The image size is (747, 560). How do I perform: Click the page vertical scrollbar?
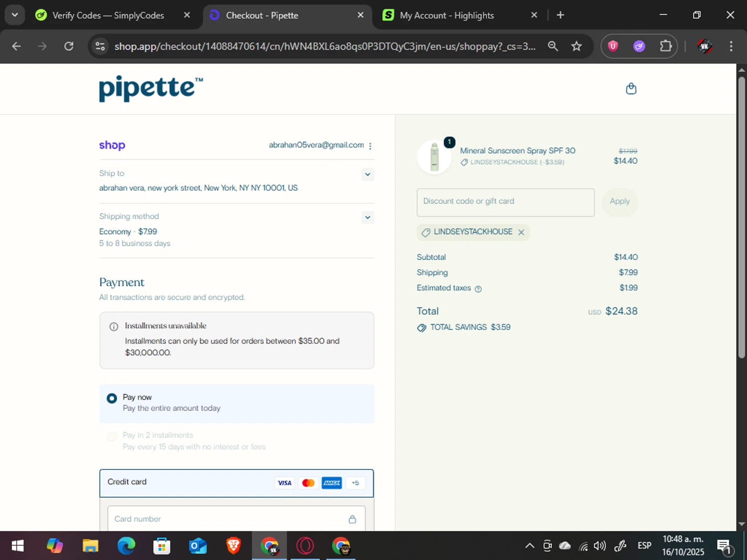[x=742, y=218]
